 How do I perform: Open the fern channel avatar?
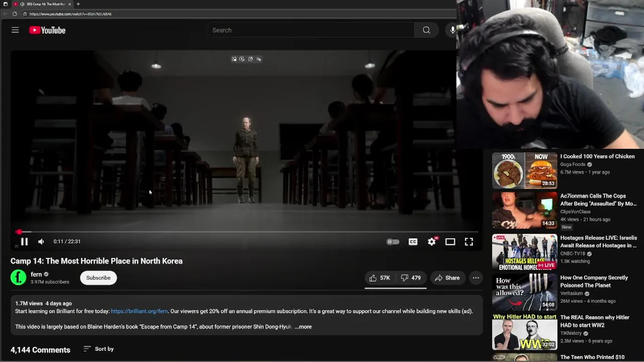click(19, 278)
